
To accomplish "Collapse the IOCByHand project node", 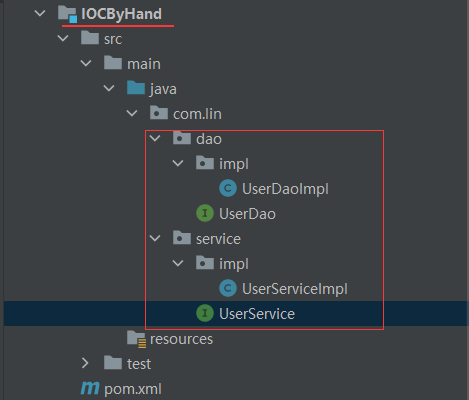I will point(40,14).
